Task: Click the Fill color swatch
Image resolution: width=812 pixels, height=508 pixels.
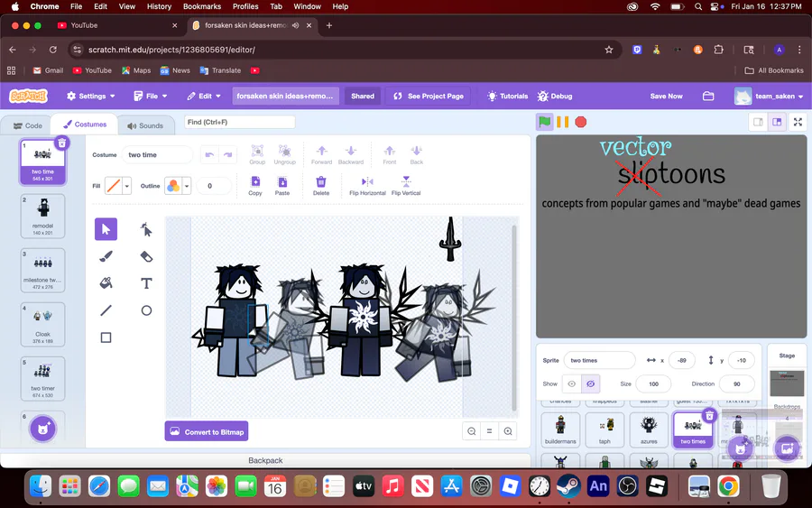Action: (114, 185)
